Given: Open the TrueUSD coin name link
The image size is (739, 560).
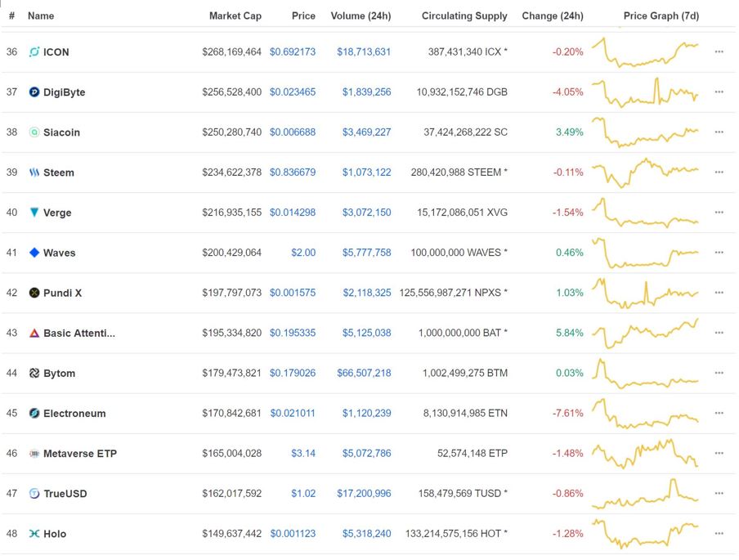Looking at the screenshot, I should [65, 494].
